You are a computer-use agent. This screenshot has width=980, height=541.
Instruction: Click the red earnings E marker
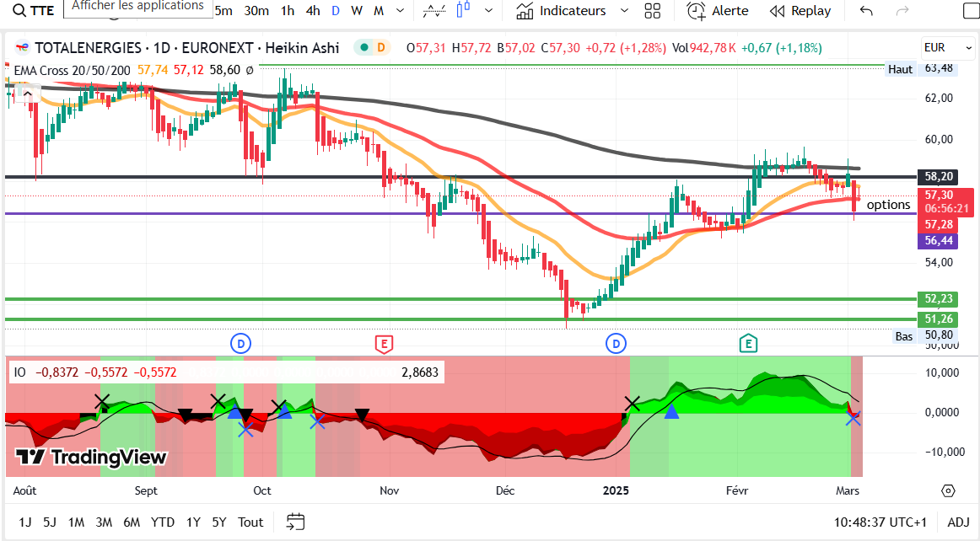pyautogui.click(x=384, y=343)
